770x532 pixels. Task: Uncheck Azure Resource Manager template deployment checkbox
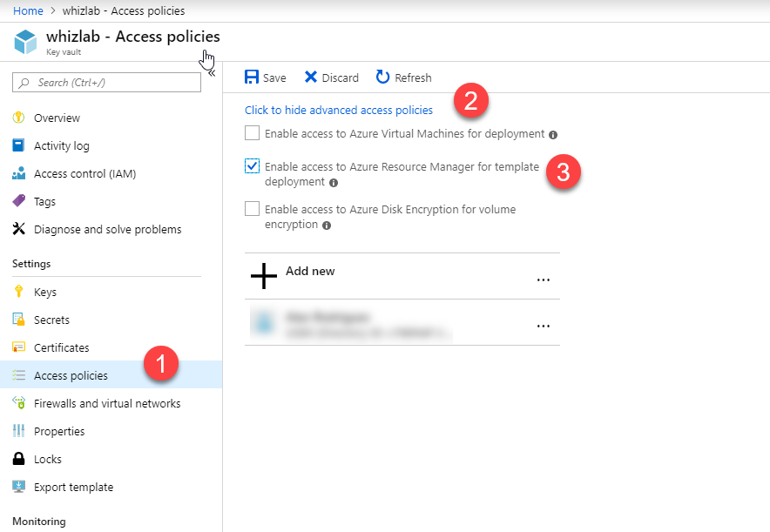coord(252,166)
